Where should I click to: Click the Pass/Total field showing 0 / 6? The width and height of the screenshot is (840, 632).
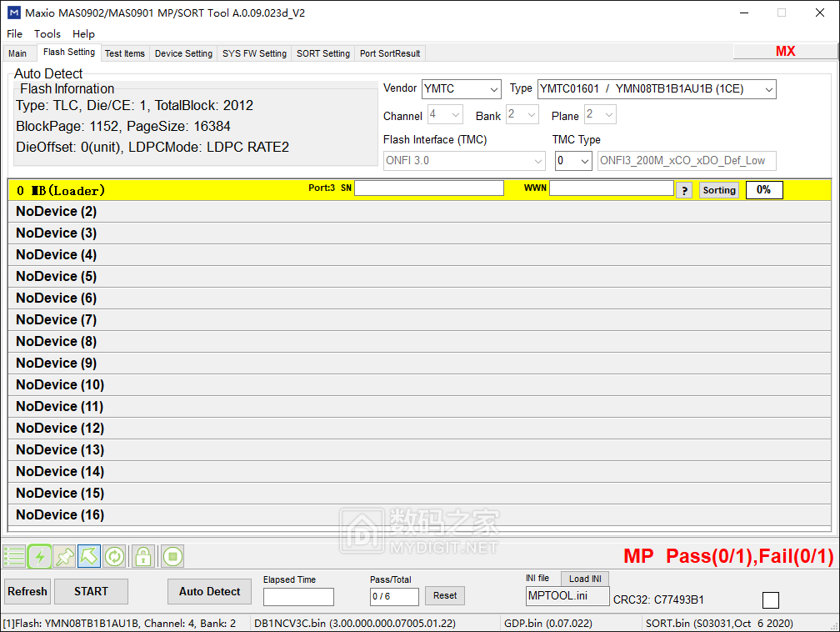coord(394,597)
